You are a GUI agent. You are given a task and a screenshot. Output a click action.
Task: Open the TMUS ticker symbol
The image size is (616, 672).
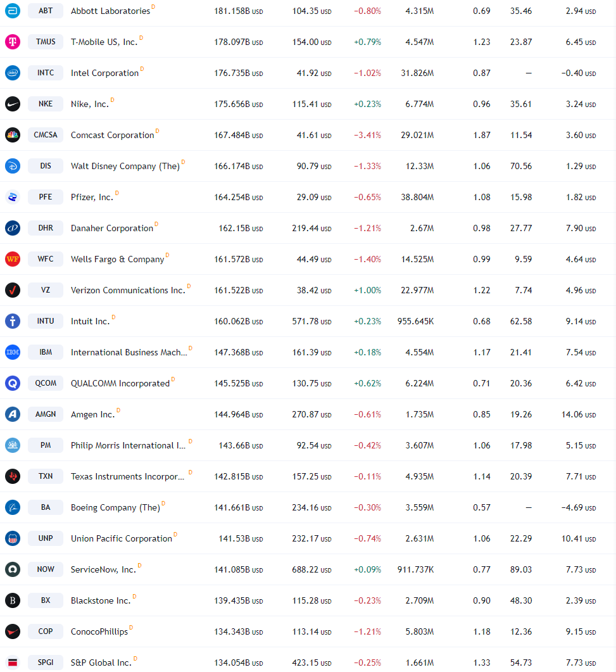click(46, 42)
